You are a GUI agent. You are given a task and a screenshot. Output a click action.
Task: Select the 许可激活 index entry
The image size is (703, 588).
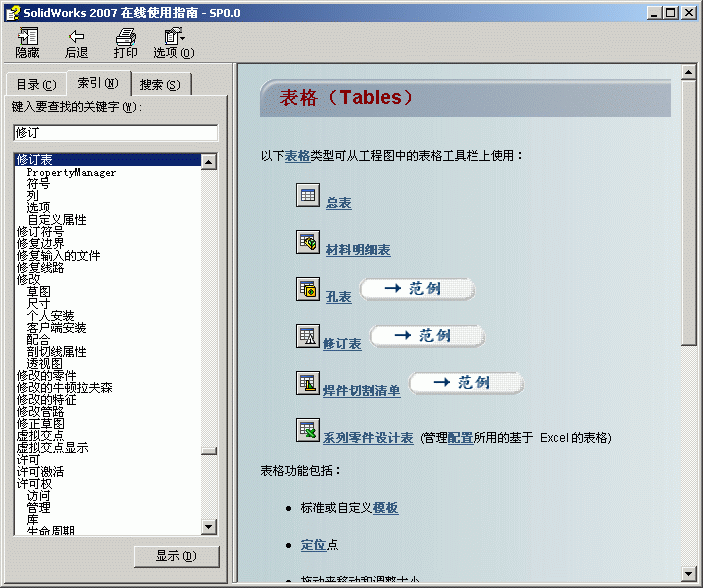(40, 472)
